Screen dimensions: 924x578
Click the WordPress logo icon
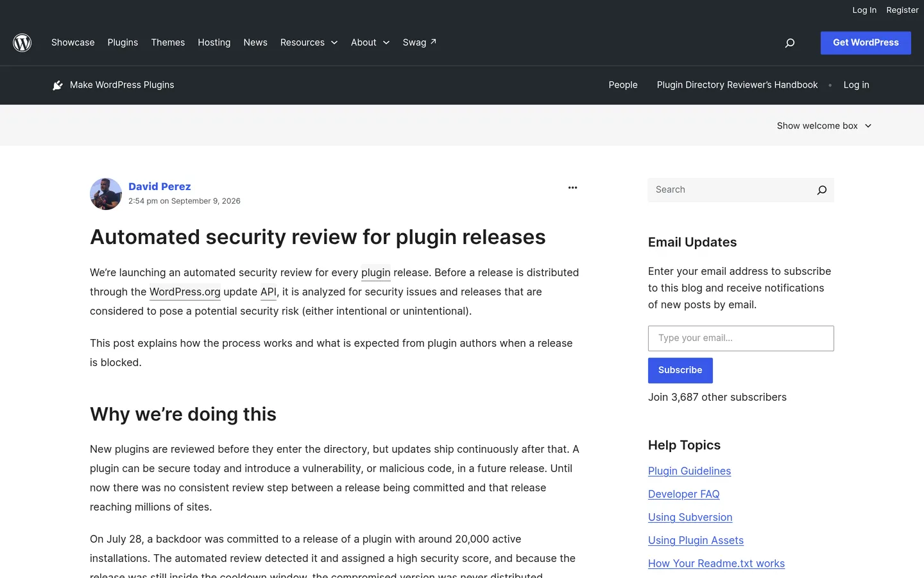(22, 42)
